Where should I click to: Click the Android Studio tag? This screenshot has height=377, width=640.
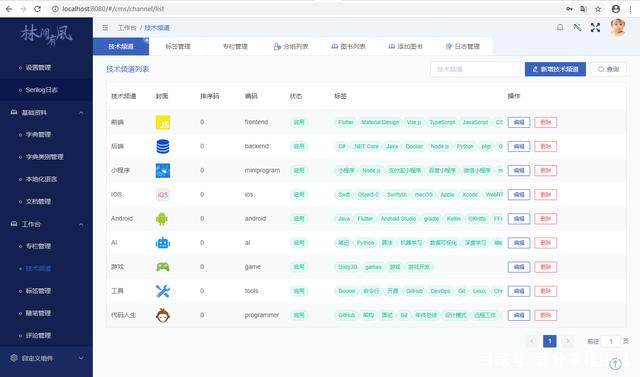tap(398, 219)
